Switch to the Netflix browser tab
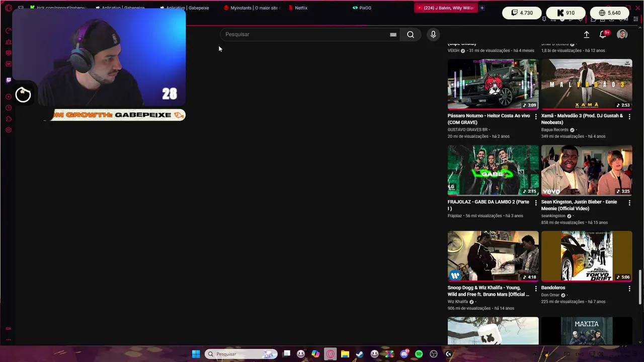644x362 pixels. point(301,8)
